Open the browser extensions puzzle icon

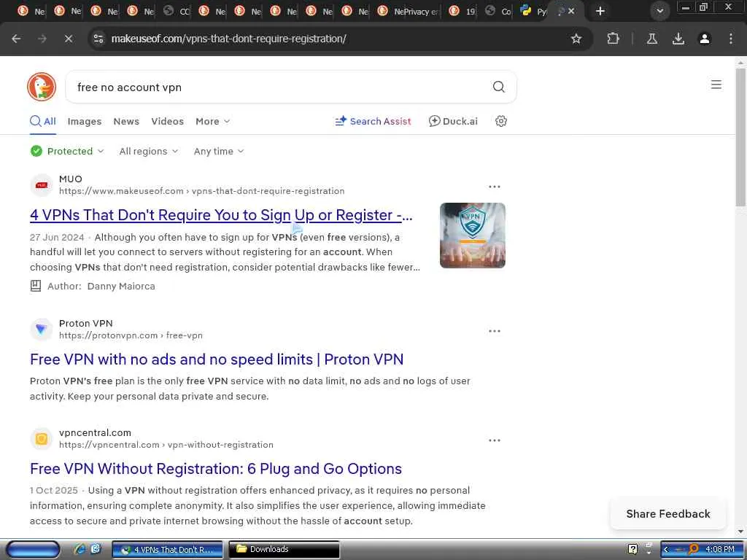(x=613, y=39)
